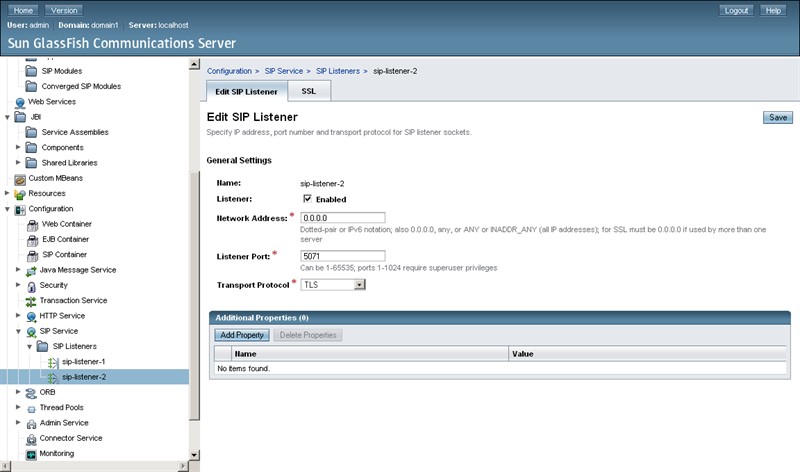Click the Web Services globe icon

(x=19, y=102)
